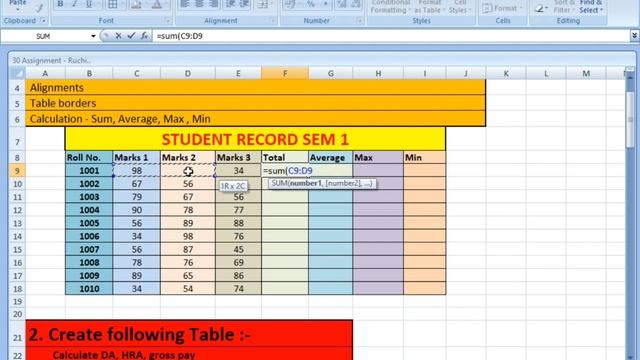Click the Fill Color bucket icon
Screen dimensions: 640x360
(x=136, y=4)
